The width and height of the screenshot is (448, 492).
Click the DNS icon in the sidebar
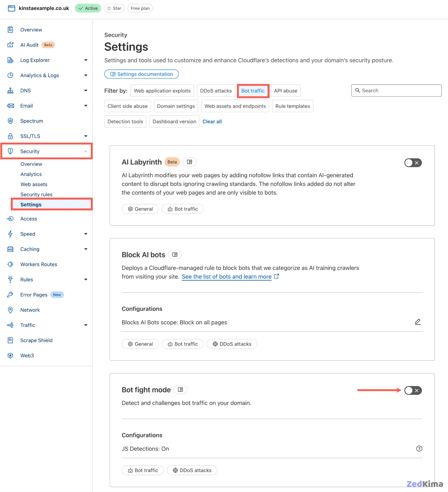[x=10, y=91]
